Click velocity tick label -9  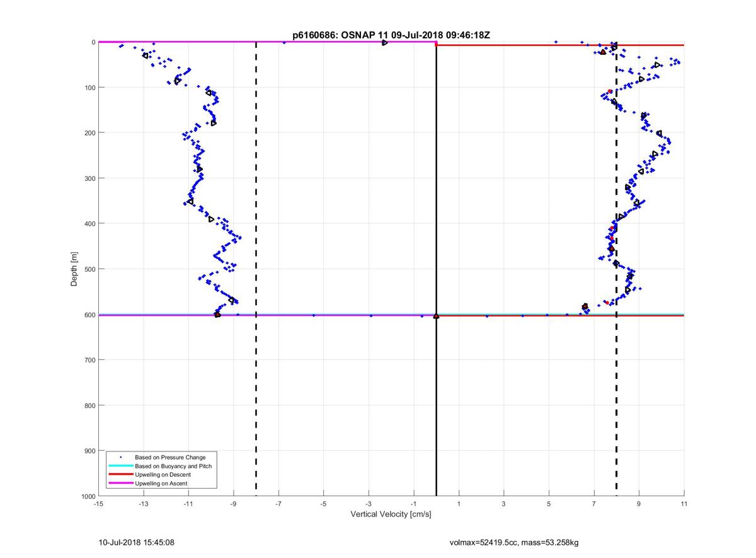(x=233, y=504)
